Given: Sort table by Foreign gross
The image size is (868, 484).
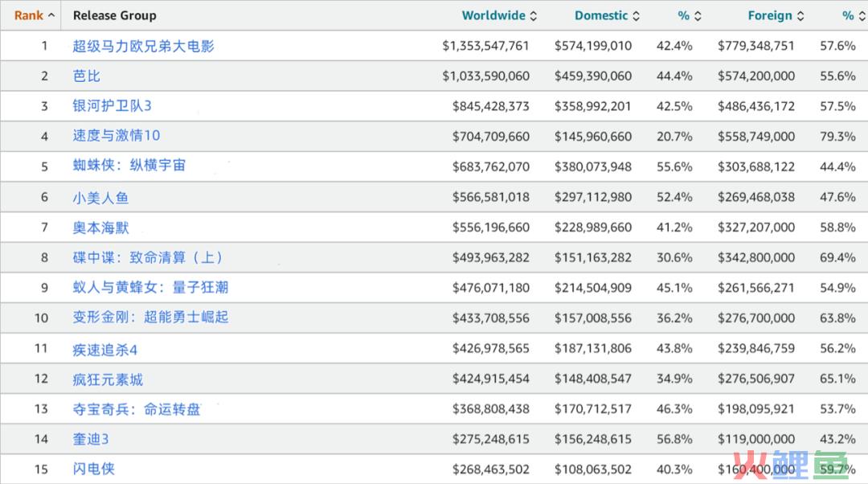Looking at the screenshot, I should click(x=770, y=15).
